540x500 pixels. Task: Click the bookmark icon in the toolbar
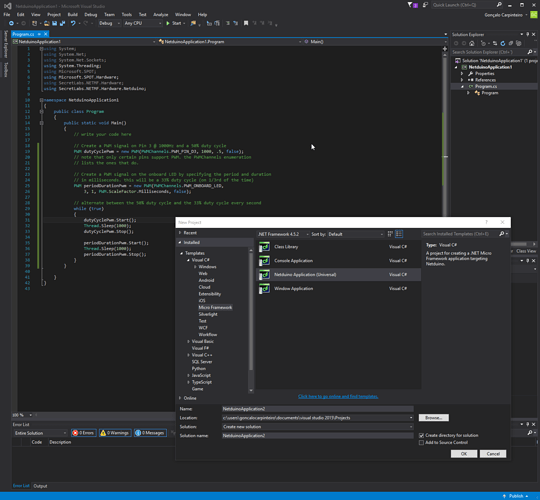point(246,23)
